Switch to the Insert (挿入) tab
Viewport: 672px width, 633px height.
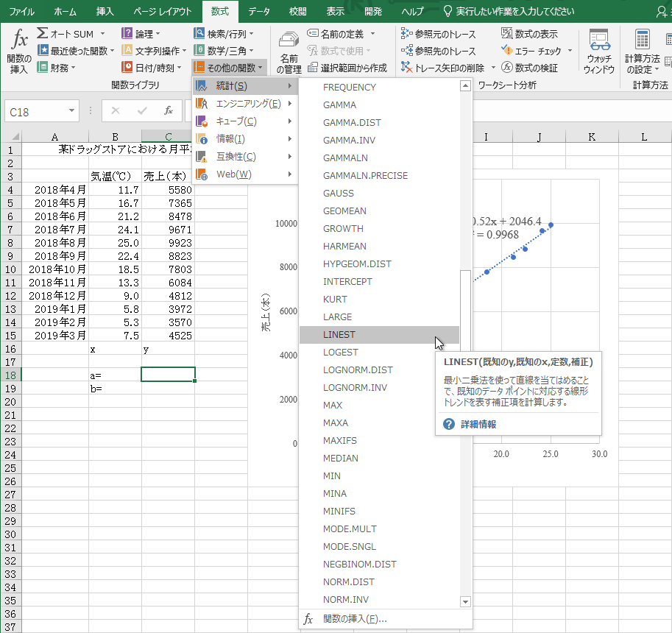(x=105, y=12)
